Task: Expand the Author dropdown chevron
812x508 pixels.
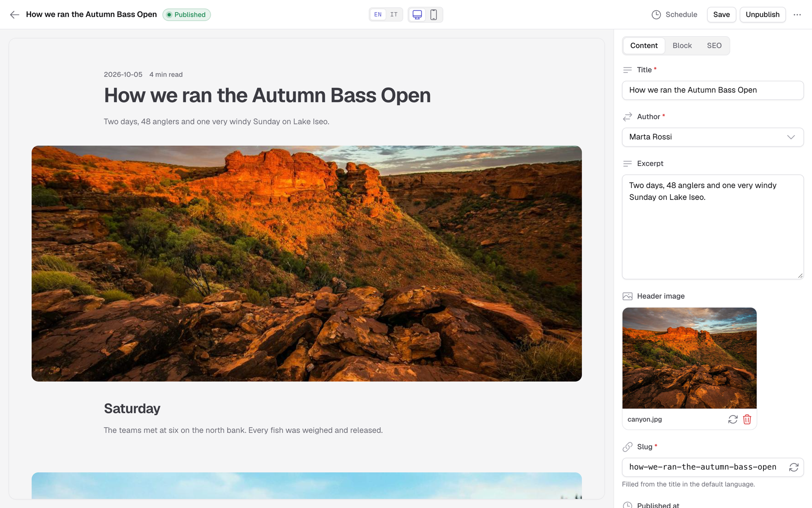Action: (x=791, y=137)
